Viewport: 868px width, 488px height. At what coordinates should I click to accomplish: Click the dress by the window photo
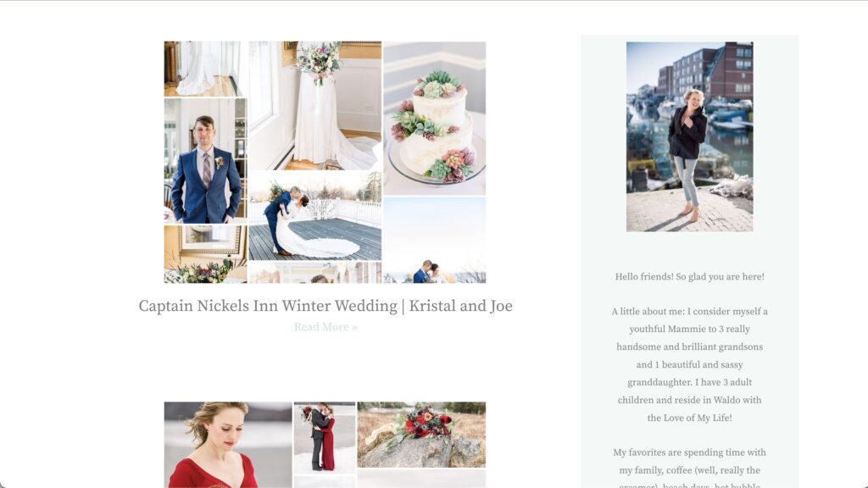[x=205, y=69]
